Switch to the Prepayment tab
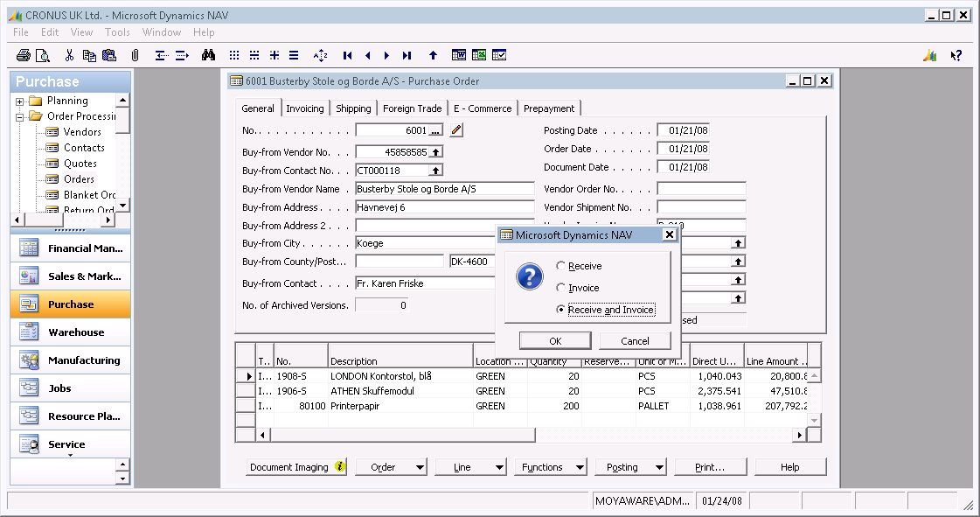Screen dimensions: 980x517 (x=549, y=108)
